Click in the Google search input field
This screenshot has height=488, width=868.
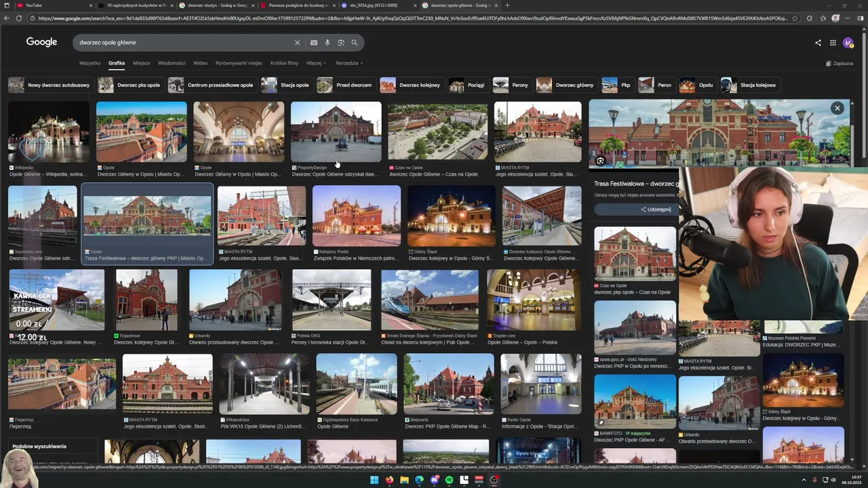pos(183,43)
